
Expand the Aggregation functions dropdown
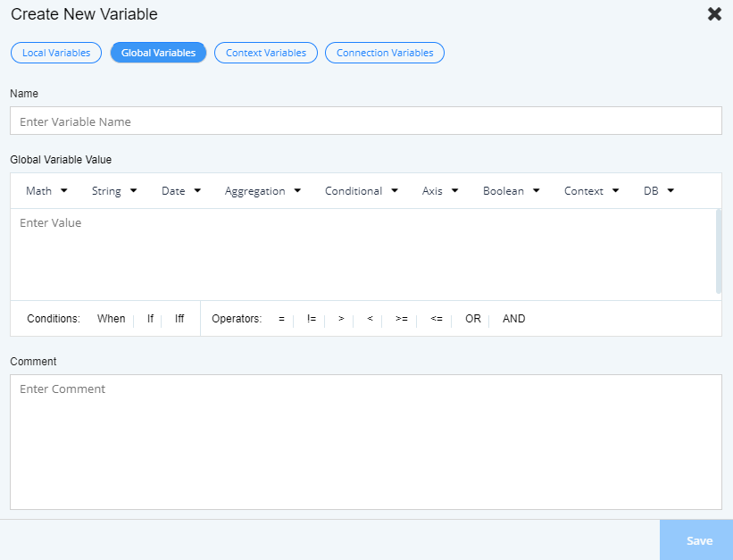262,191
